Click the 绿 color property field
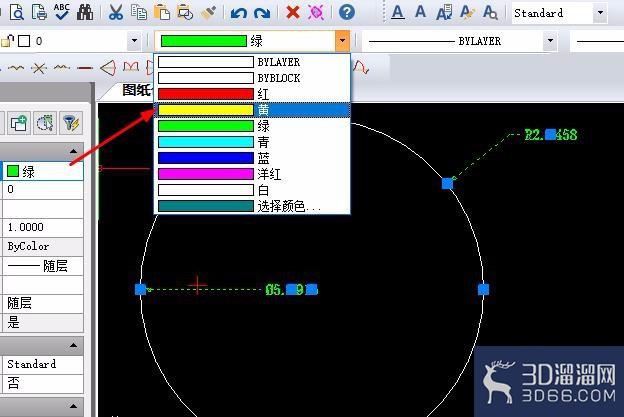624x417 pixels. (43, 171)
